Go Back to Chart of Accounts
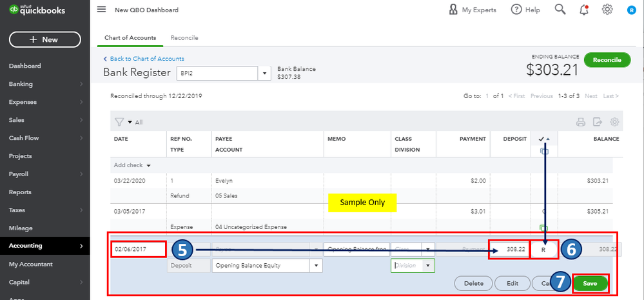644x300 pixels. click(146, 59)
